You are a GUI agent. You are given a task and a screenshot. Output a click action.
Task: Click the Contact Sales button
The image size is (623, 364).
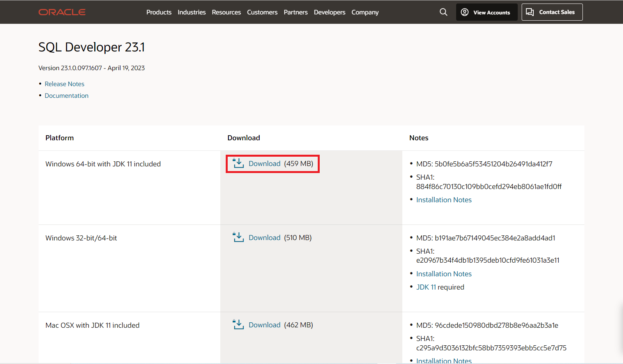pyautogui.click(x=552, y=12)
